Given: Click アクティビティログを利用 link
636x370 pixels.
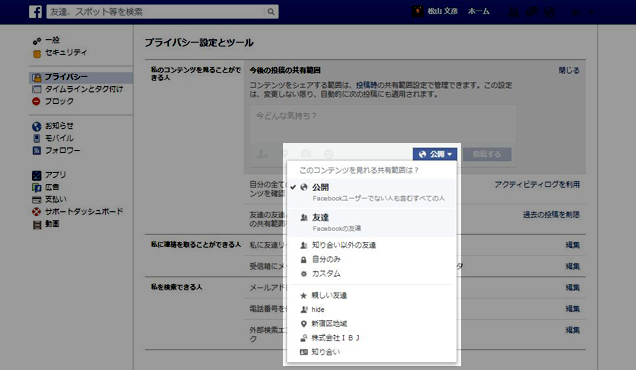Looking at the screenshot, I should [x=537, y=185].
